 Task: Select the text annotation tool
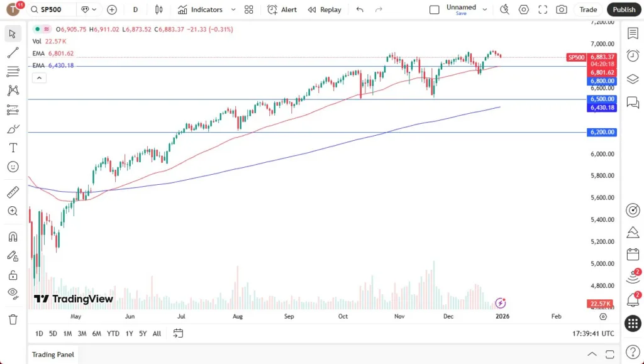pyautogui.click(x=13, y=148)
